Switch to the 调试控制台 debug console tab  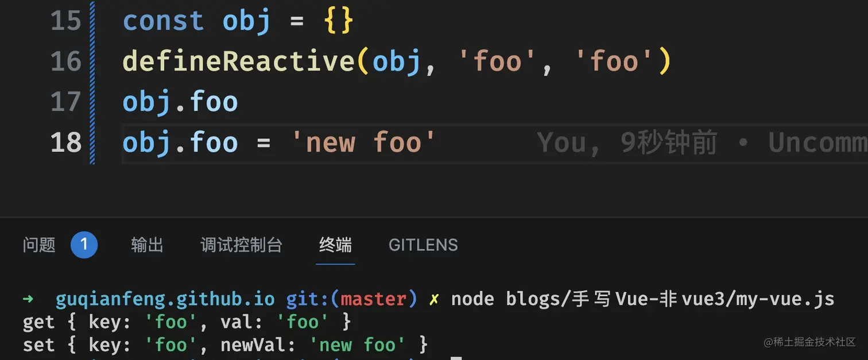click(242, 245)
